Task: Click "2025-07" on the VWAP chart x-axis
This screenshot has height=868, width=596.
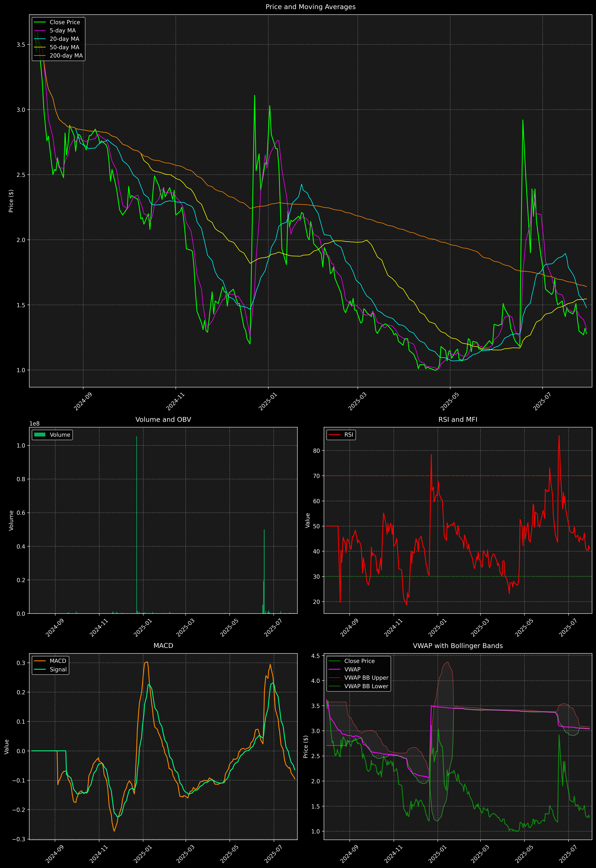Action: pyautogui.click(x=568, y=854)
